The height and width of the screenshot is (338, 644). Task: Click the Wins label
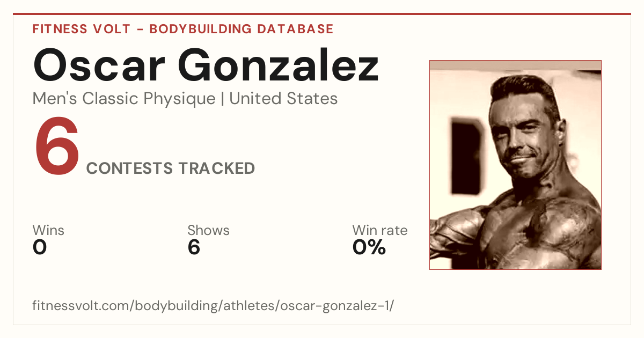coord(48,230)
